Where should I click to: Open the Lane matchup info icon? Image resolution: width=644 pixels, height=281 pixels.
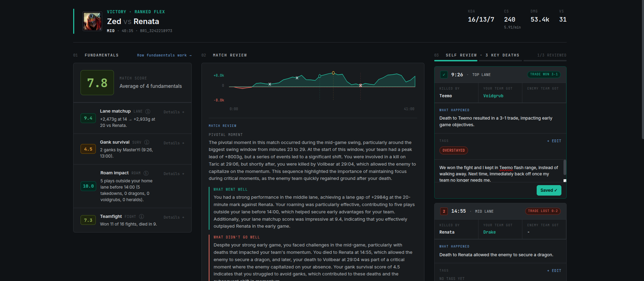[148, 112]
